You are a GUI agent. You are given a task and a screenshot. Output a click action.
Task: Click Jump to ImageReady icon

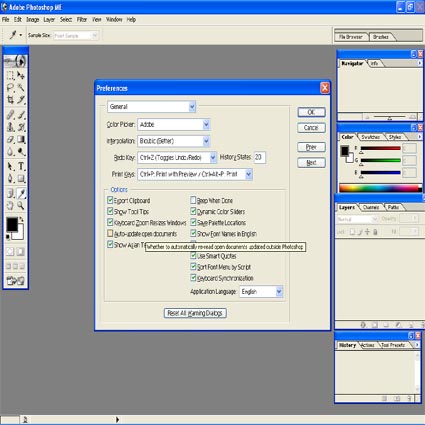(15, 281)
